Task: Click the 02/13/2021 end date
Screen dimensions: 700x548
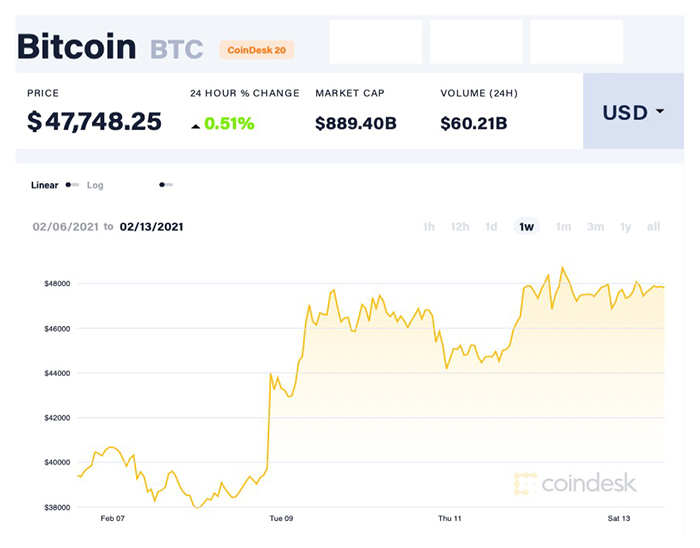Action: tap(151, 227)
